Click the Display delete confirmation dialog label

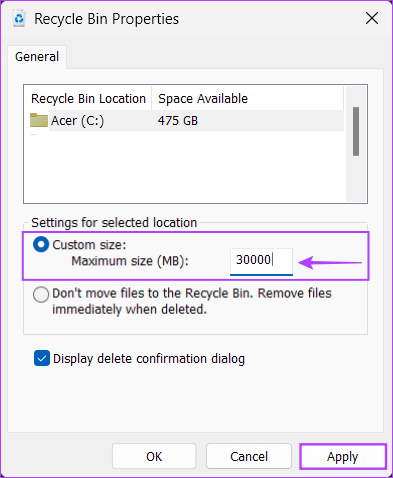[149, 359]
